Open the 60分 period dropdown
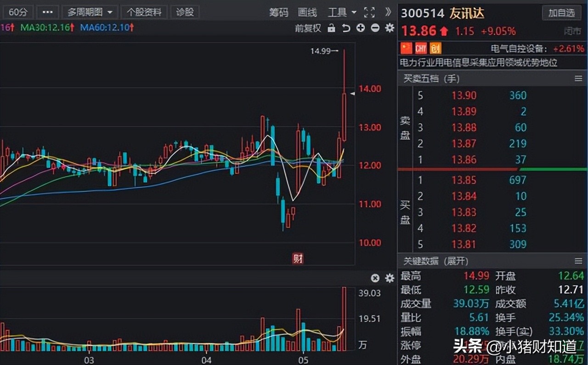Image resolution: width=588 pixels, height=365 pixels. pyautogui.click(x=18, y=12)
